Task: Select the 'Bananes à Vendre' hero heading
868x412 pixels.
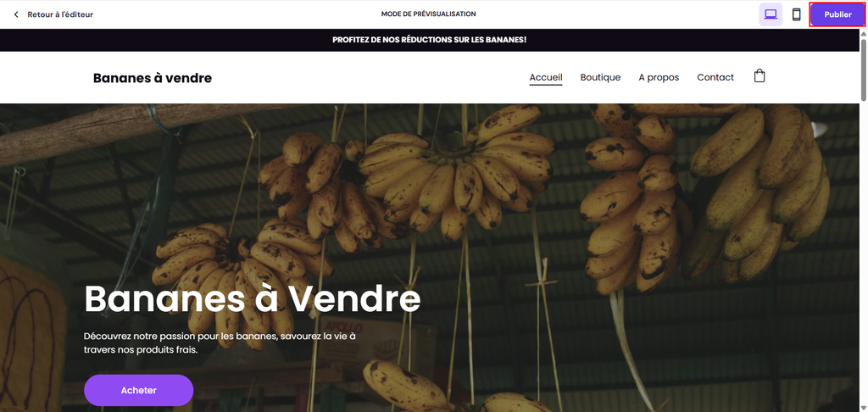Action: [253, 298]
